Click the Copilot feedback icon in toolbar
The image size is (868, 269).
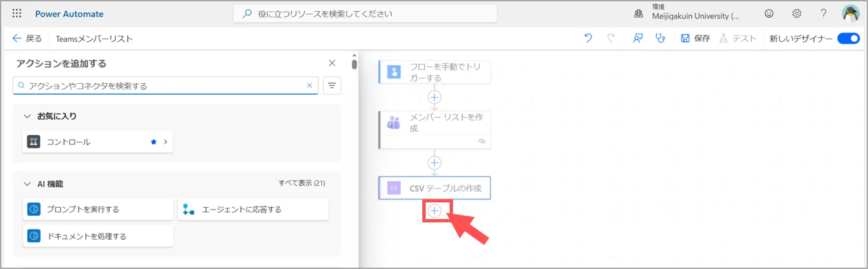coord(638,39)
